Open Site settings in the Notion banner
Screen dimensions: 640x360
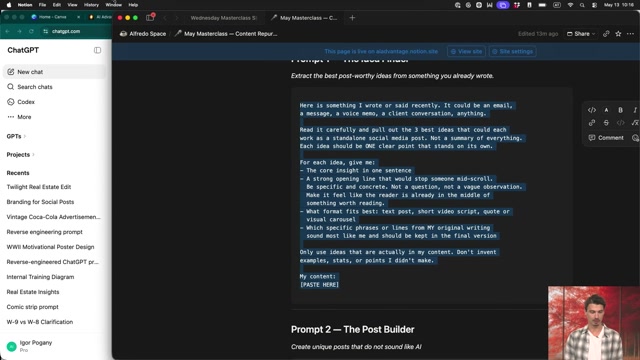pos(512,51)
